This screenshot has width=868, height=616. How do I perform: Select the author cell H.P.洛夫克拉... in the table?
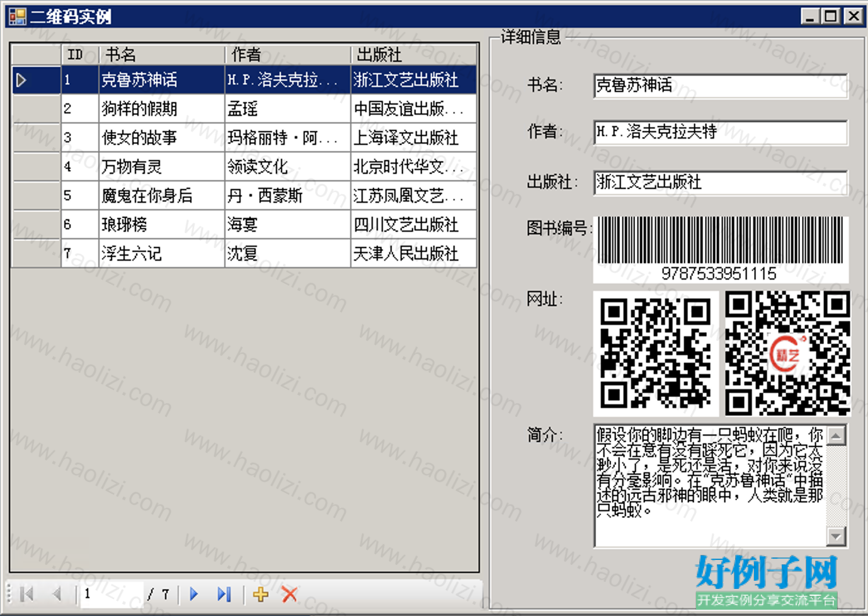[x=288, y=80]
